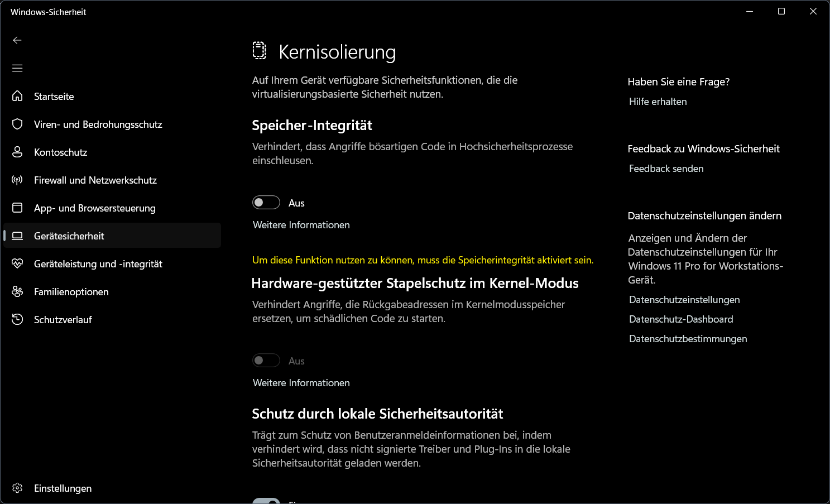This screenshot has height=504, width=830.
Task: Open App- und Browsersteuerung
Action: point(112,208)
